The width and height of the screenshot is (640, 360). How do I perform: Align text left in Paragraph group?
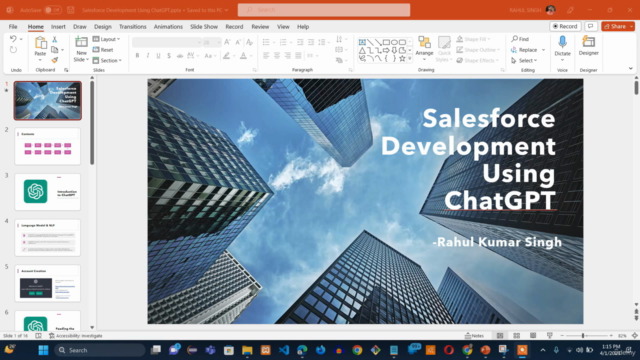pos(266,56)
